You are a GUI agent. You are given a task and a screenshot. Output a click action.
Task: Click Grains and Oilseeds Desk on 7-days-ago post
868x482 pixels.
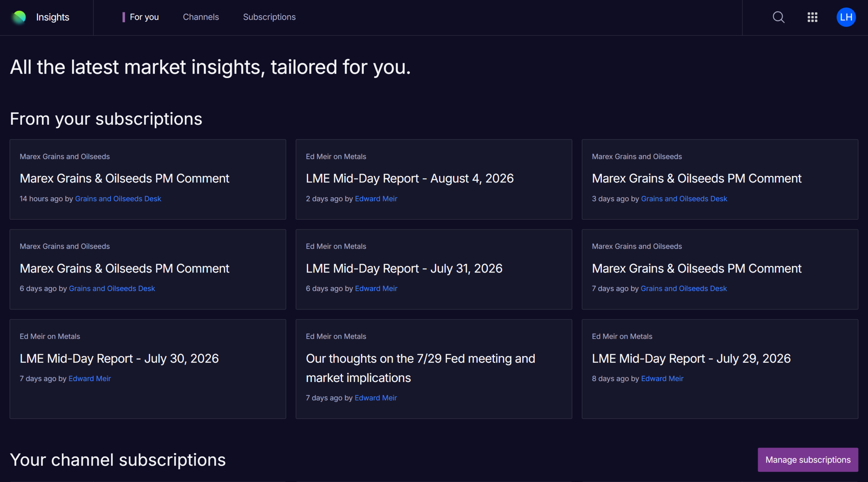pos(684,288)
